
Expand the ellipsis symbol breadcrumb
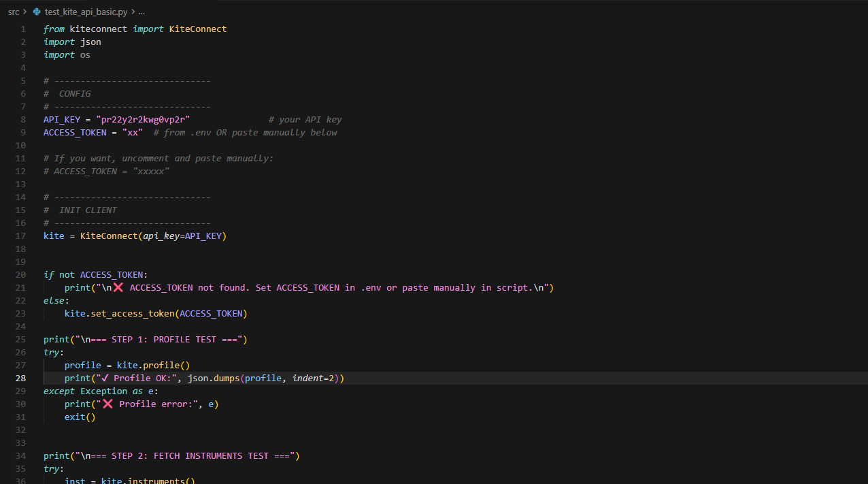pyautogui.click(x=141, y=12)
